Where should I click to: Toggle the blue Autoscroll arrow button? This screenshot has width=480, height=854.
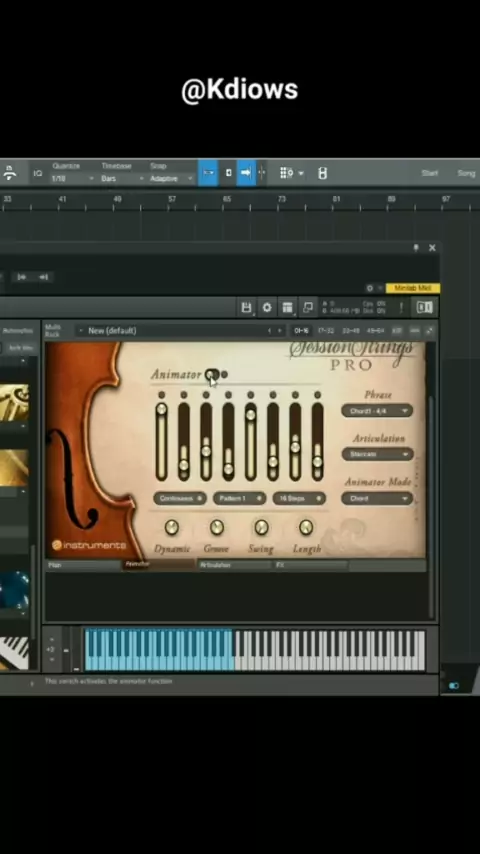(246, 173)
